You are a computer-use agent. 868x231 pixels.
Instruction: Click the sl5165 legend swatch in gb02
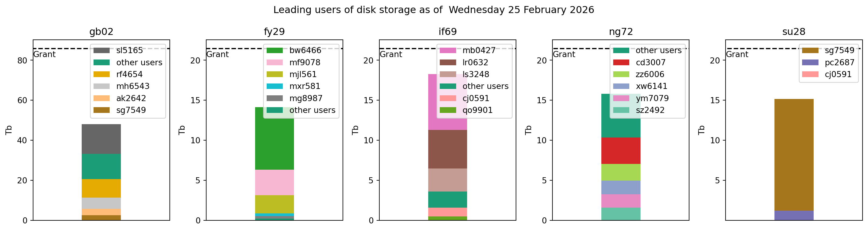tap(101, 50)
